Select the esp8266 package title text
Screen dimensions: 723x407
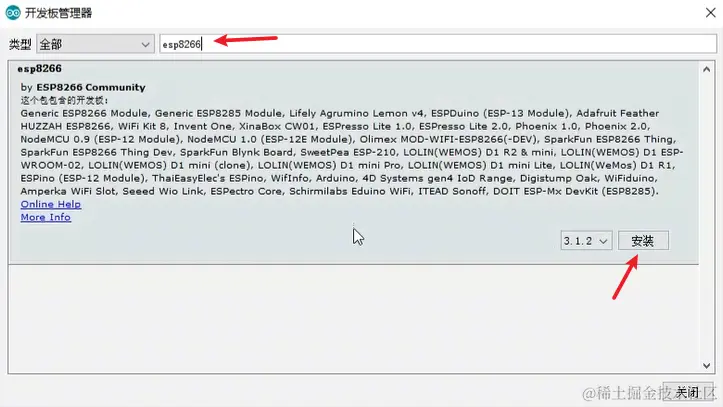(40, 69)
